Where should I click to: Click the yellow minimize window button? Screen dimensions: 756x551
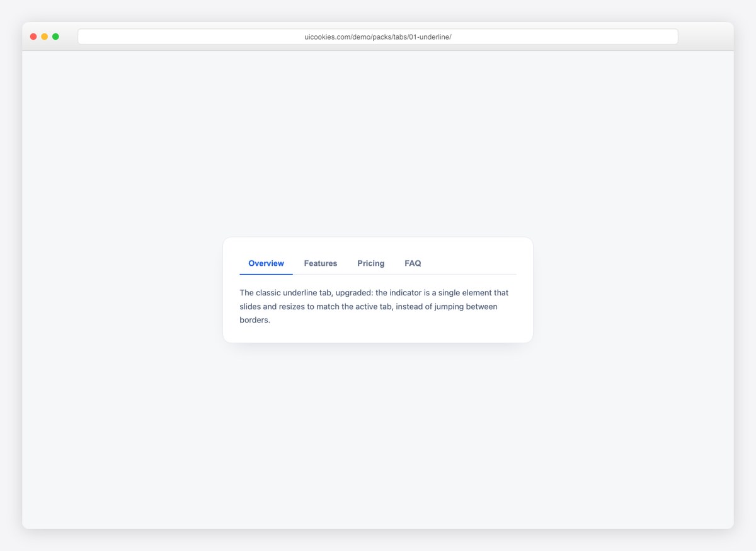coord(44,37)
